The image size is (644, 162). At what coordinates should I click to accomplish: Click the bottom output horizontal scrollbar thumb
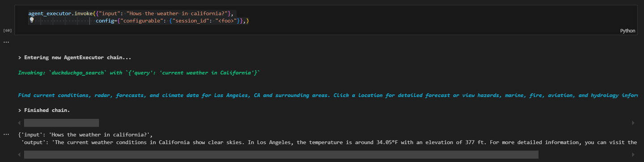pos(281,154)
